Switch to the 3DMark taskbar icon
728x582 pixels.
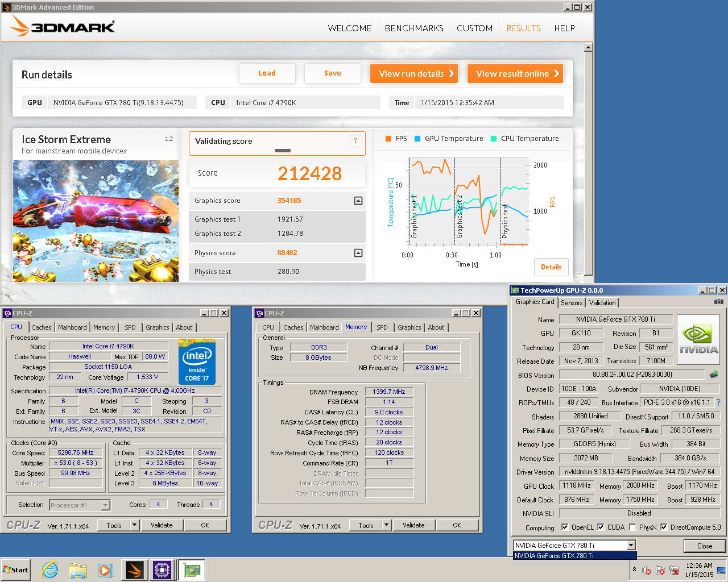[135, 570]
